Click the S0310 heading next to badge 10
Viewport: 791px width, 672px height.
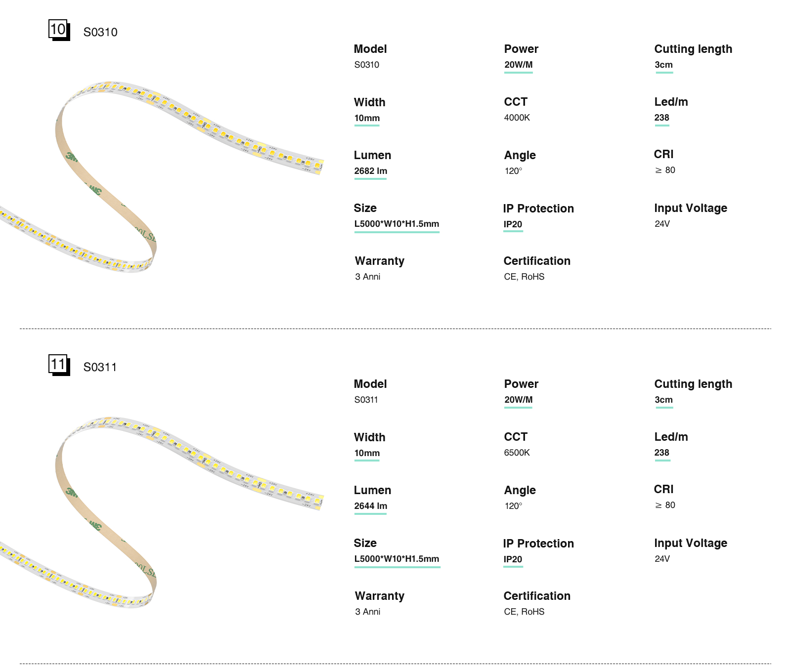point(100,32)
